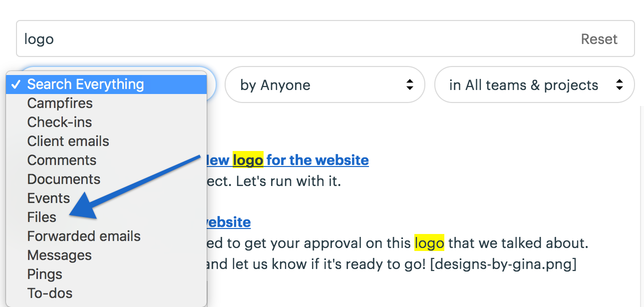Viewport: 644px width, 307px height.
Task: Select Pings from the filter menu
Action: pyautogui.click(x=44, y=274)
